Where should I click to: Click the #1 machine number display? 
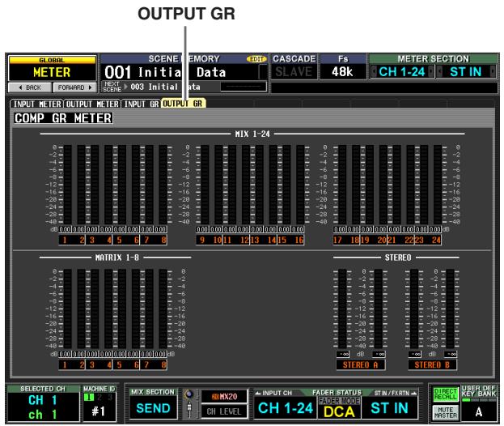(x=99, y=411)
